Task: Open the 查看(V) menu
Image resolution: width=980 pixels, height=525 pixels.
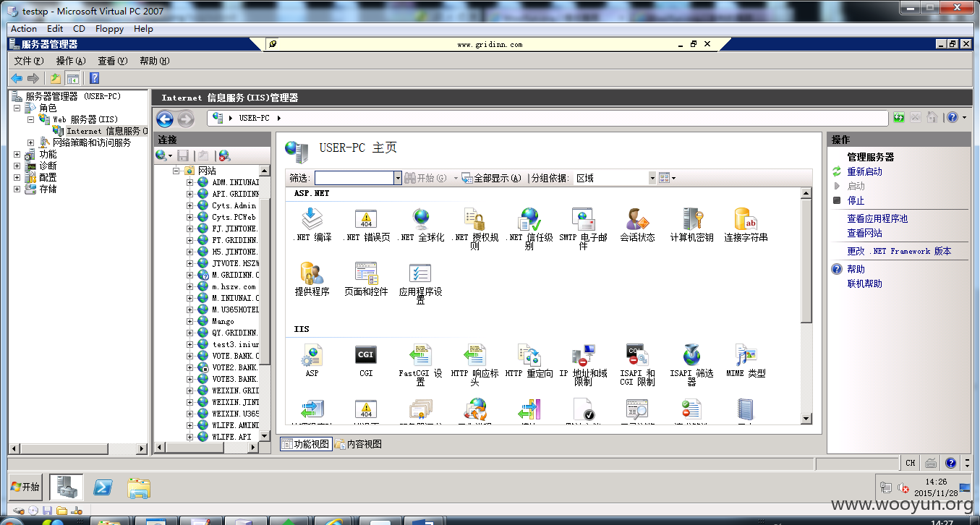Action: [x=112, y=61]
